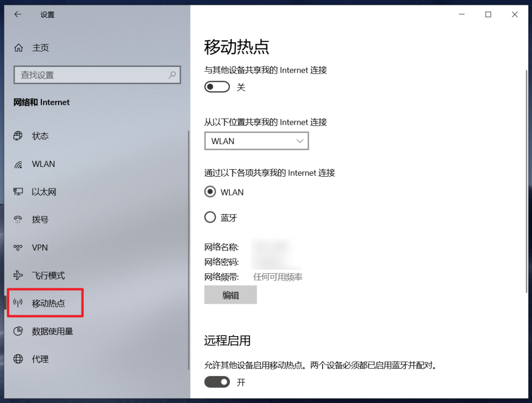Image resolution: width=532 pixels, height=403 pixels.
Task: Select the 蓝牙 radio button
Action: (x=210, y=217)
